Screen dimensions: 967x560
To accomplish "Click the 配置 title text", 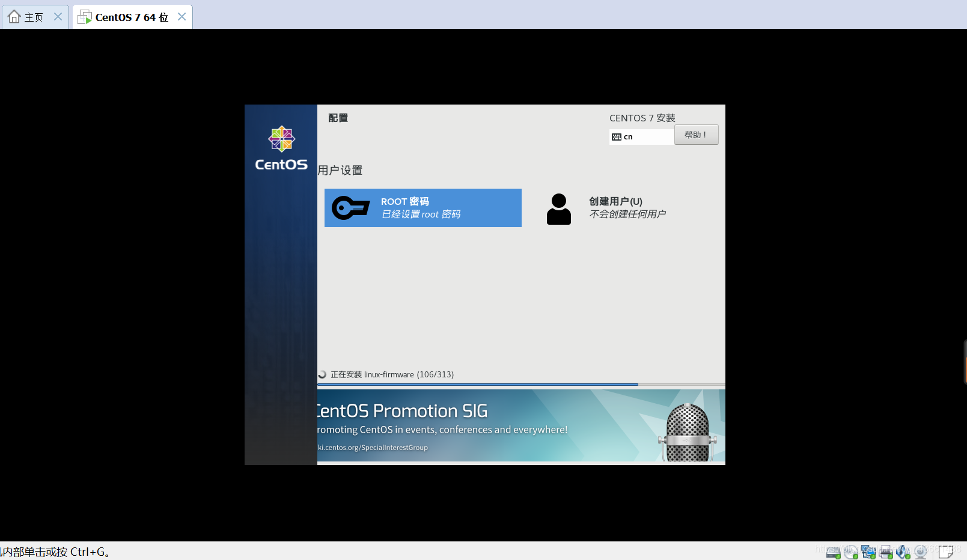I will [x=338, y=118].
